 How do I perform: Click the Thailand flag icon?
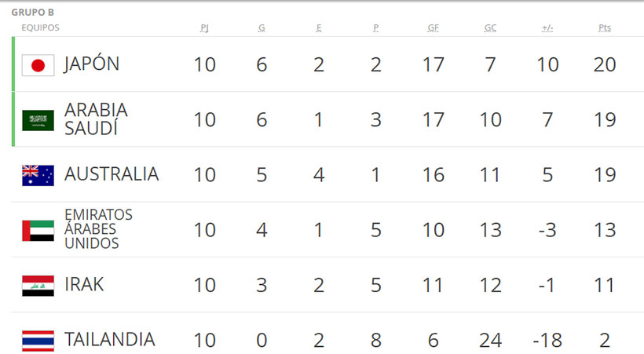[38, 341]
